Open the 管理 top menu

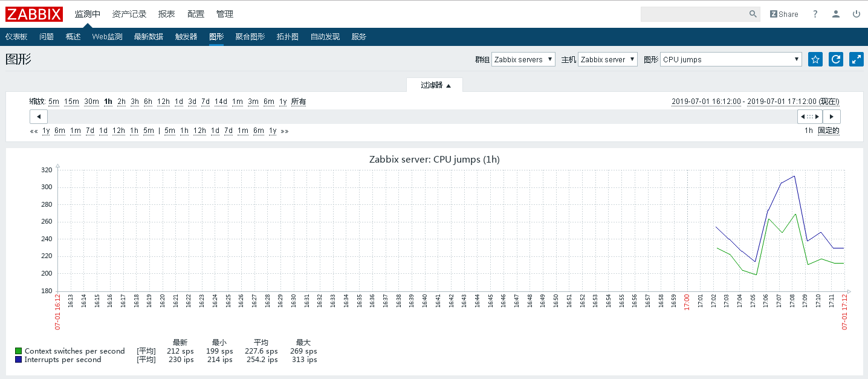(x=225, y=14)
